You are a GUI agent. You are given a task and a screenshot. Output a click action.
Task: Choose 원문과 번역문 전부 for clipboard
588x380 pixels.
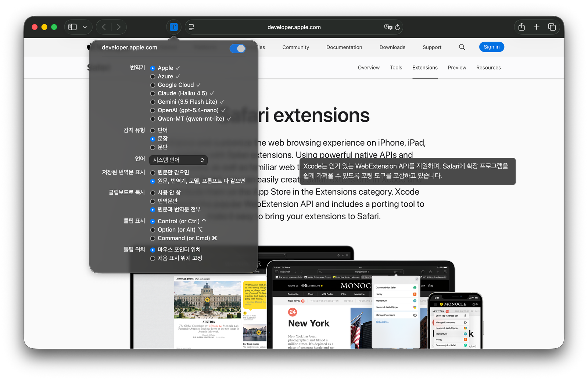pos(175,209)
